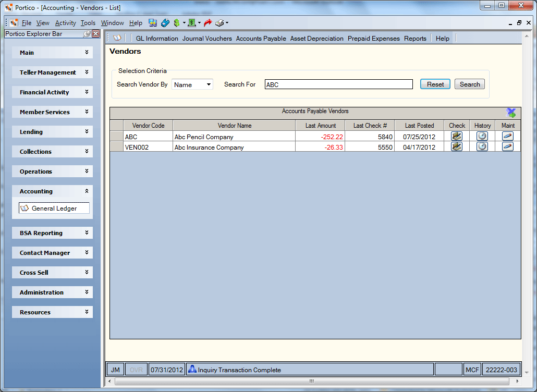Expand the Cross Sell section
This screenshot has width=537, height=392.
[x=53, y=273]
